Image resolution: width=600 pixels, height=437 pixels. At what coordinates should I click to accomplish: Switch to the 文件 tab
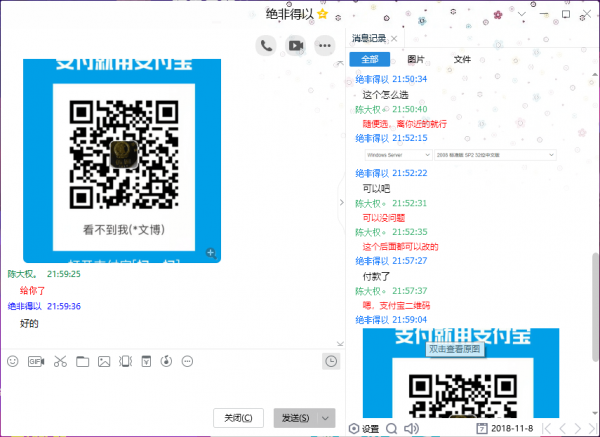coord(462,59)
